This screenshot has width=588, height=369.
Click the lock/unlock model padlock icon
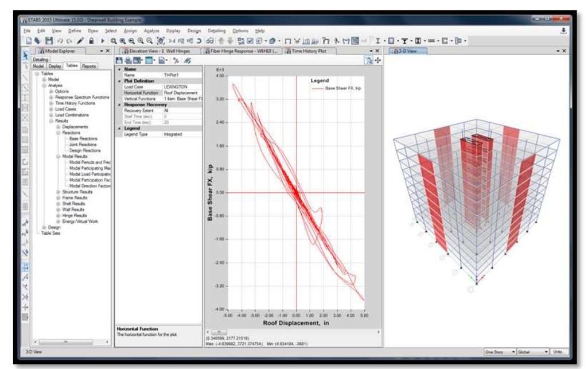coord(91,41)
